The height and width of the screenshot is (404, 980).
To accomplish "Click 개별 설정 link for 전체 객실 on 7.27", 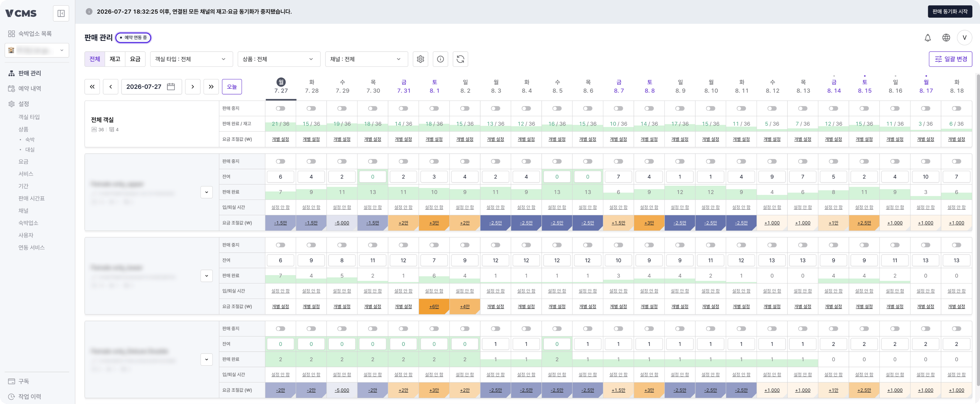I will 280,139.
